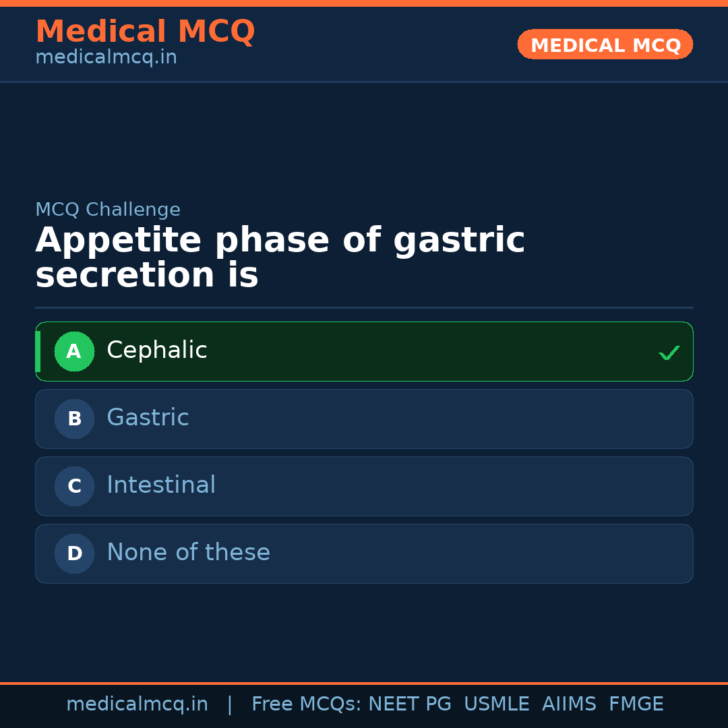Image resolution: width=728 pixels, height=728 pixels.
Task: Click the orange MEDICAL MCQ badge
Action: click(x=605, y=44)
